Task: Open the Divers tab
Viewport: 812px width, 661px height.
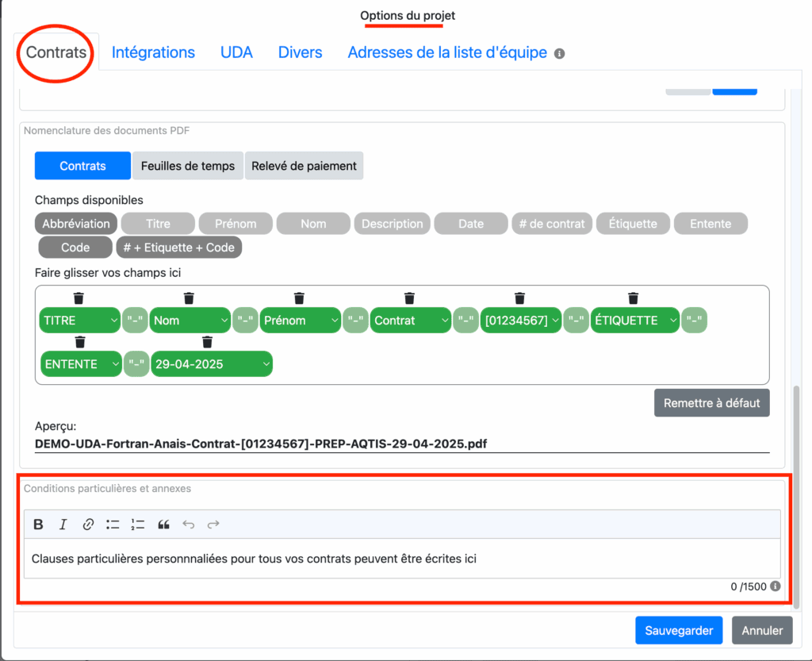Action: [x=300, y=52]
